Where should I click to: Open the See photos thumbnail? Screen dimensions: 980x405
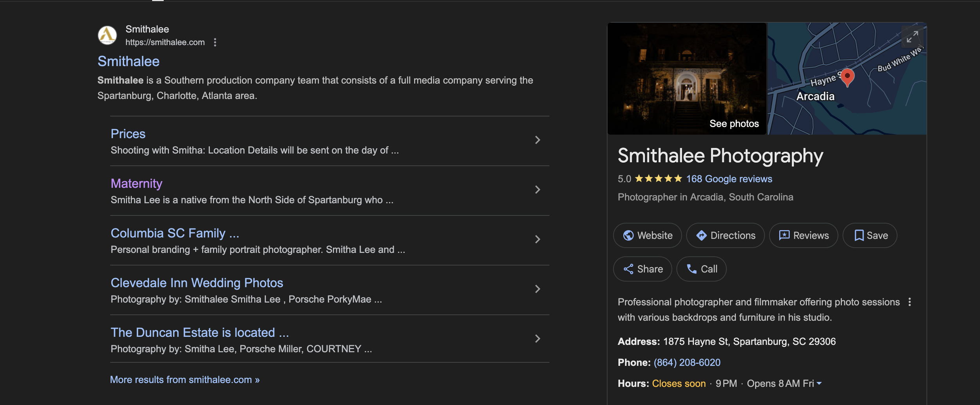(687, 78)
